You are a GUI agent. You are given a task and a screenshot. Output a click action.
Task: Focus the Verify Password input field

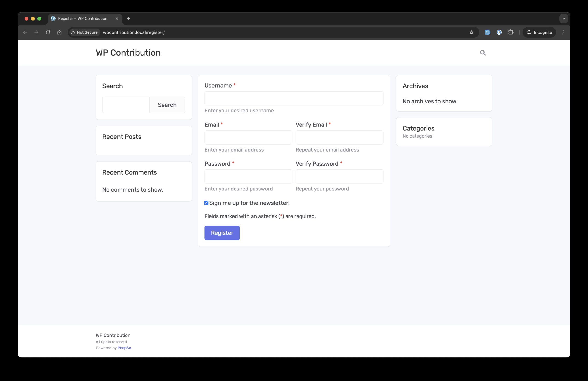[x=339, y=176]
